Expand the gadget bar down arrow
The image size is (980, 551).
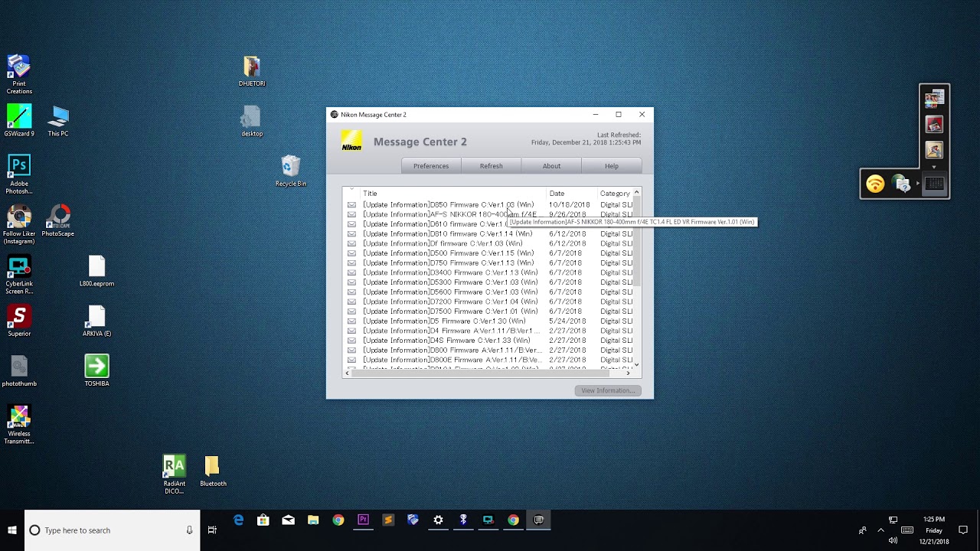coord(934,167)
